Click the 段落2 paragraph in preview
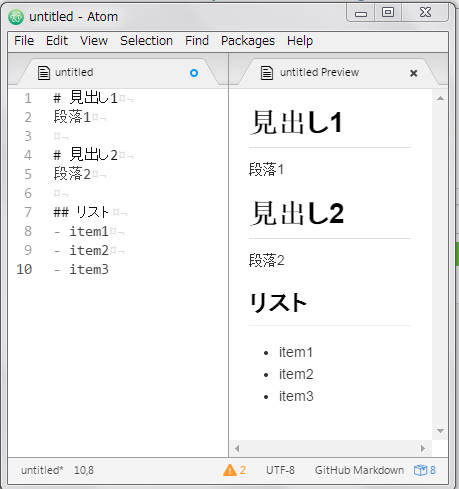This screenshot has width=459, height=489. tap(266, 260)
